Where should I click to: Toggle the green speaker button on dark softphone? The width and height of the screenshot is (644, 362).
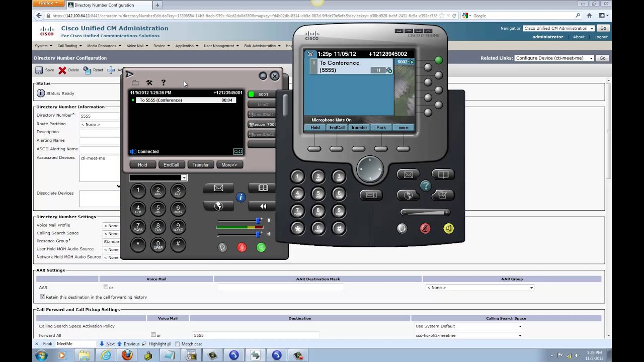click(x=261, y=247)
